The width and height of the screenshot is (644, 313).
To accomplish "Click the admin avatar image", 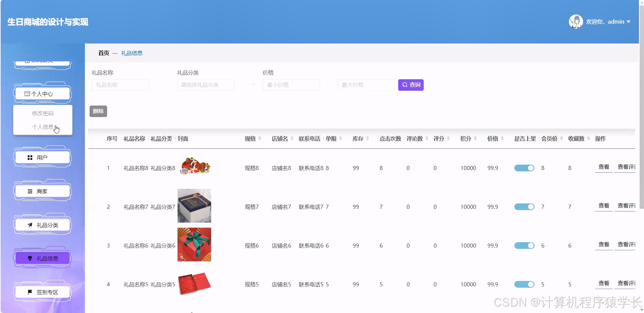I will click(x=576, y=21).
